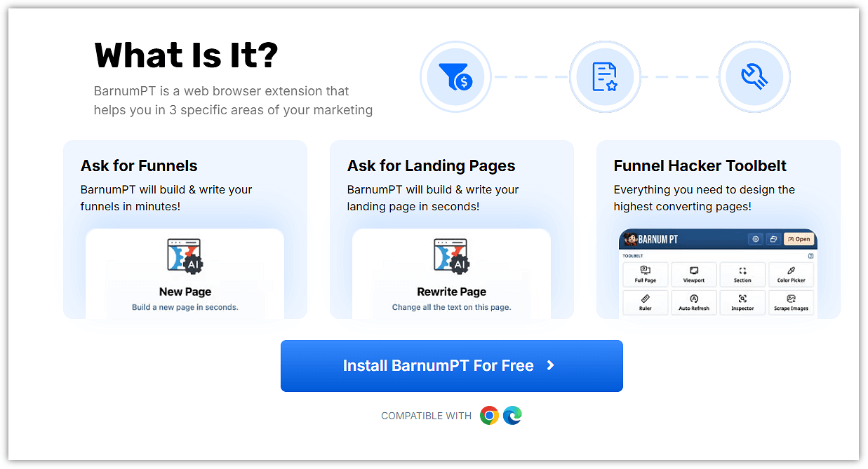The image size is (868, 469).
Task: Select the Full Page capture tool
Action: click(645, 274)
